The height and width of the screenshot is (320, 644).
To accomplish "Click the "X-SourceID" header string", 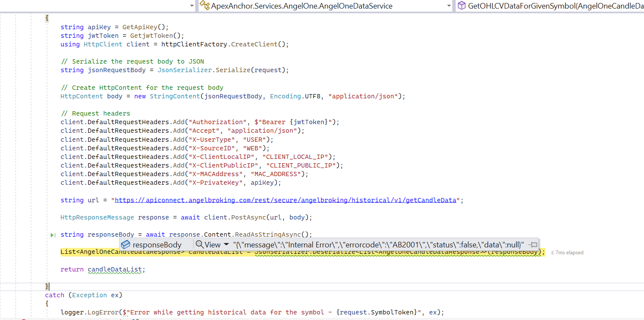I will pyautogui.click(x=212, y=148).
